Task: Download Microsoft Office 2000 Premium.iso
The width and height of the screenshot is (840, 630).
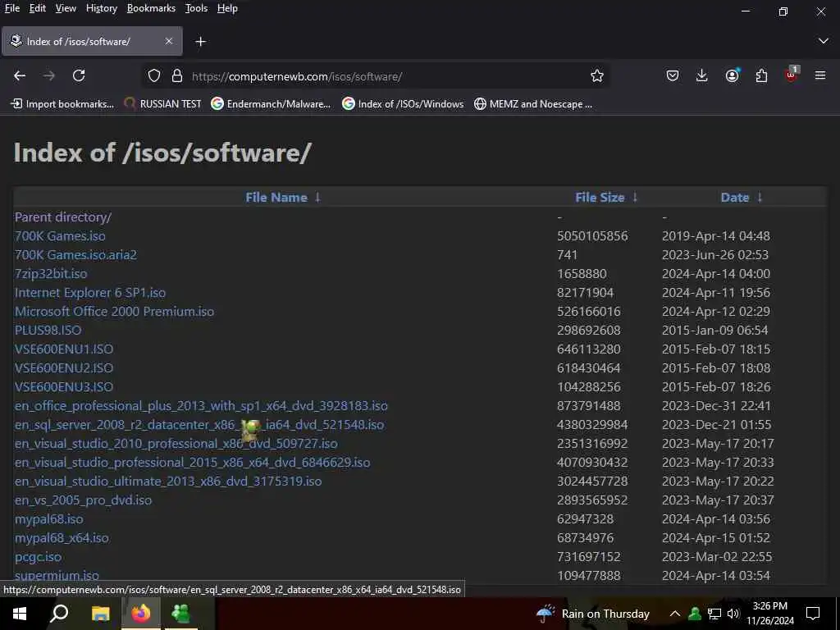Action: coord(114,311)
